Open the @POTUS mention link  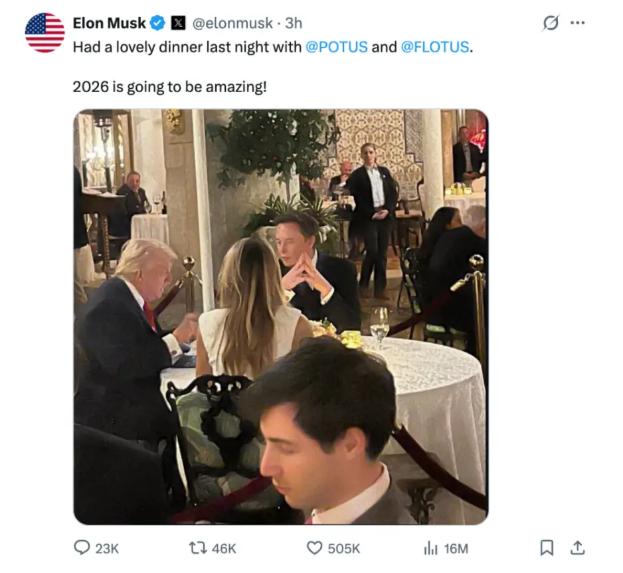point(337,46)
